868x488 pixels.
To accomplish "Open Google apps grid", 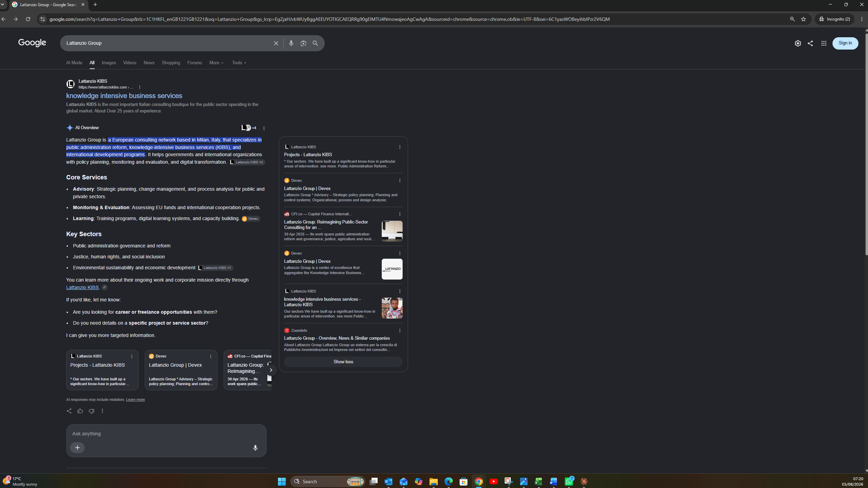I will click(824, 43).
